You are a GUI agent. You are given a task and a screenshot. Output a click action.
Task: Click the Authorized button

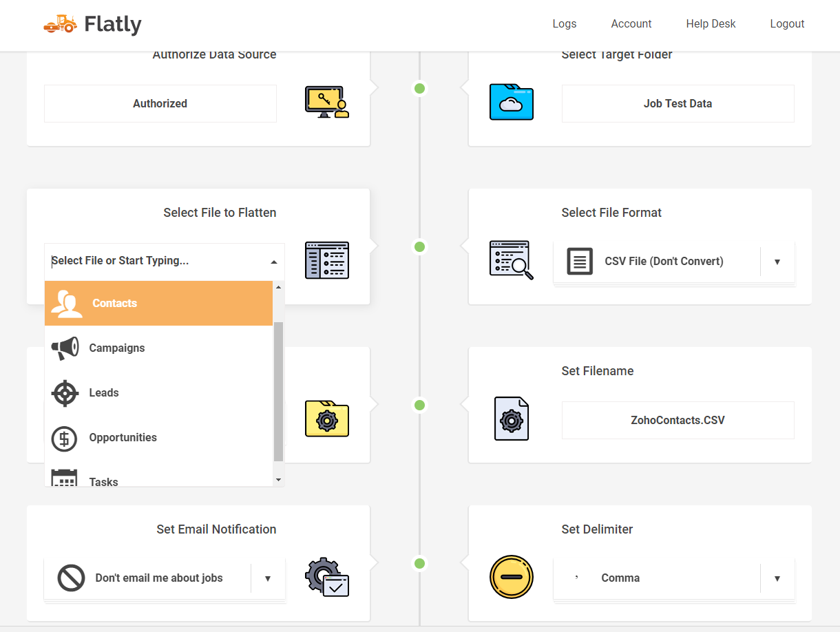[160, 103]
